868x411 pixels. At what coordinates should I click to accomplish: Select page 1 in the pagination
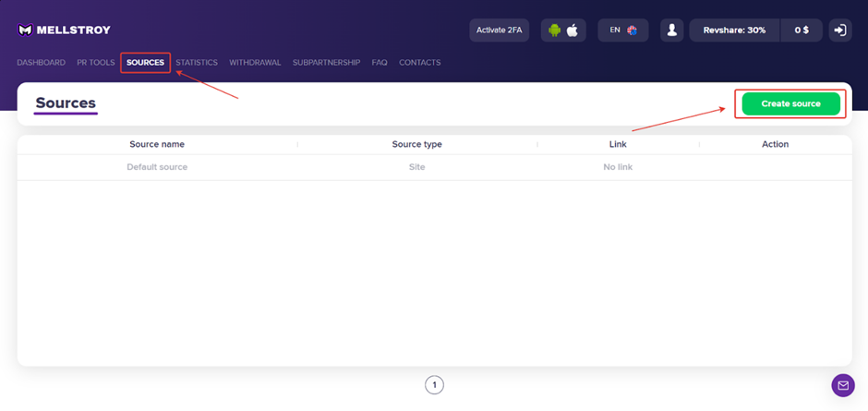point(434,385)
